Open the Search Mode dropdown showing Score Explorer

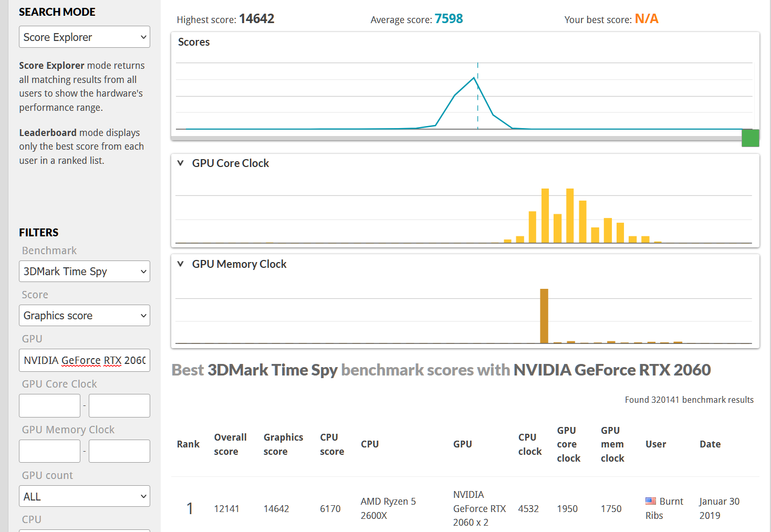85,37
